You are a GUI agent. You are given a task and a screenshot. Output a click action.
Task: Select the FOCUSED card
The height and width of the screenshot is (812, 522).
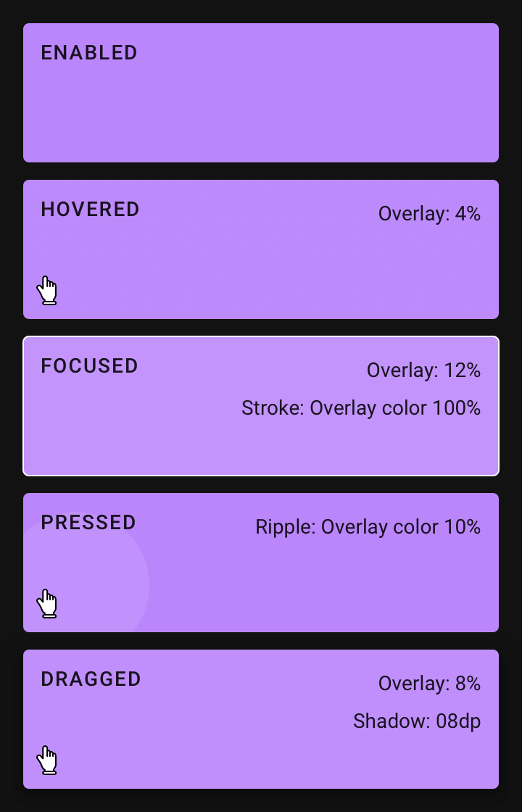point(261,405)
